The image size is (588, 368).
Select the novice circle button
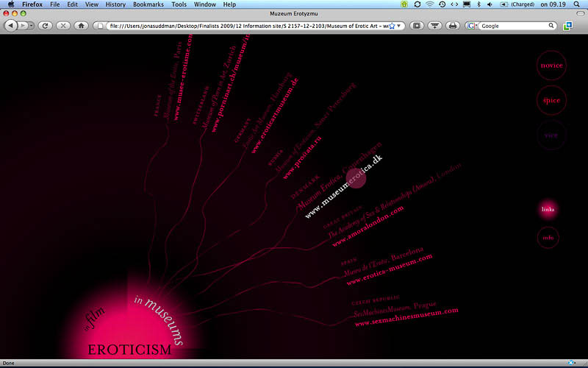pos(551,66)
